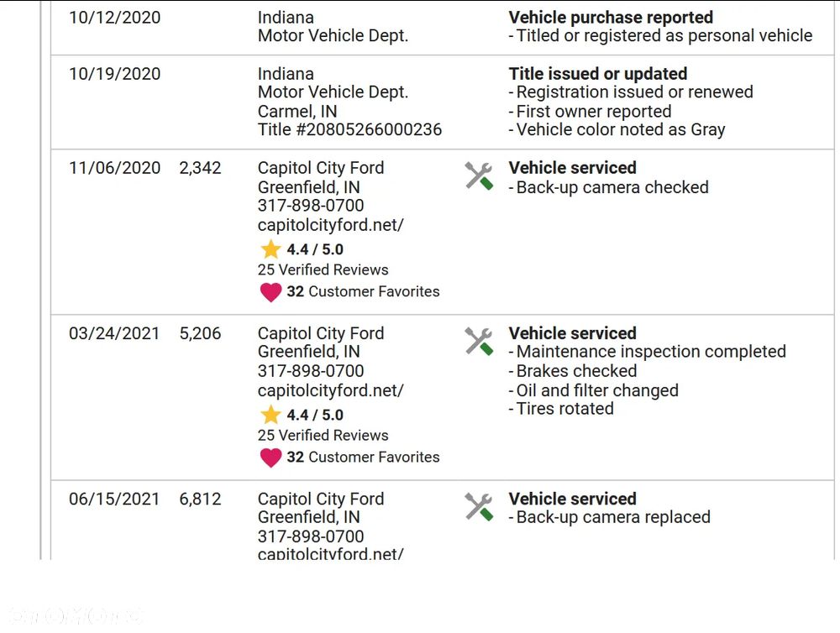Open the capitolcityford.net link in the 06/15/2021 entry
The image size is (840, 633).
(x=330, y=554)
